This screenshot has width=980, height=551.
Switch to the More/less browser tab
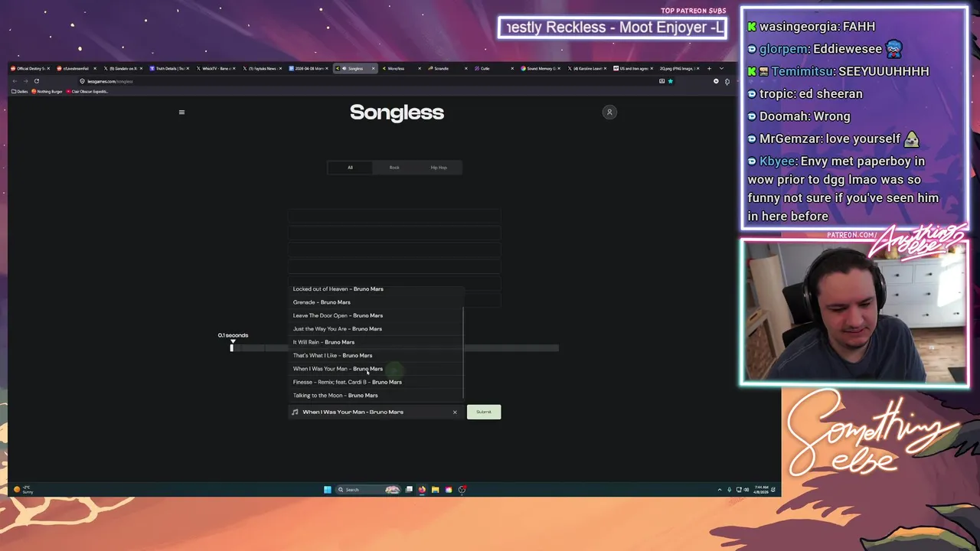400,68
